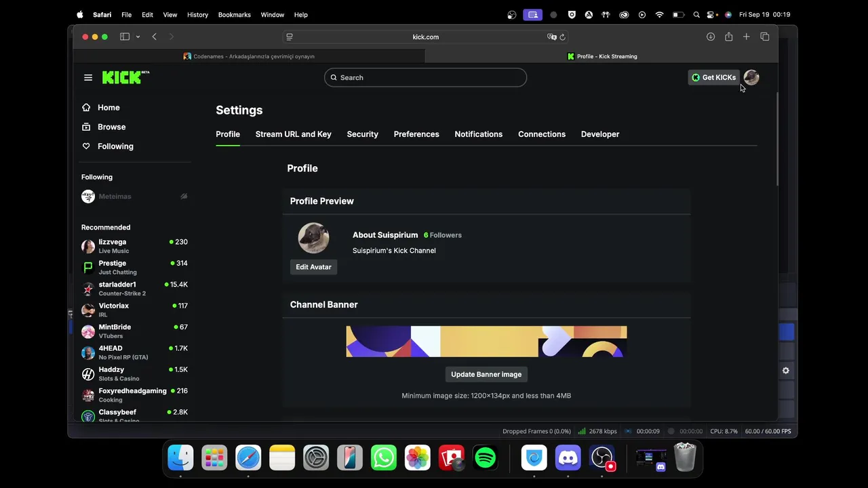The width and height of the screenshot is (868, 488).
Task: Toggle the hidden-eye icon next to Meteimas
Action: (x=184, y=197)
